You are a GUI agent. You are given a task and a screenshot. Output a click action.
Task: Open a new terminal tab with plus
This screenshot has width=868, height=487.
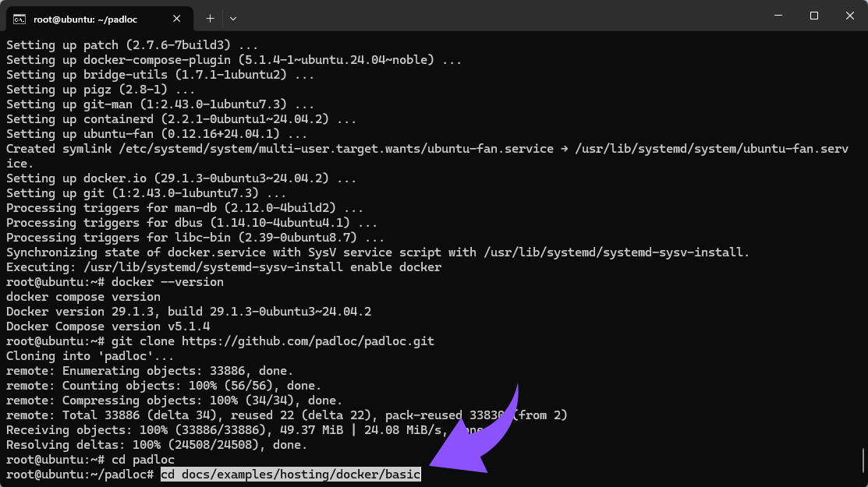coord(210,19)
